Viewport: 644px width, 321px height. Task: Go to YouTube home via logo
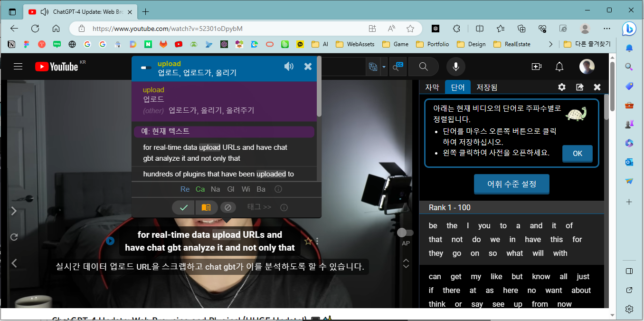(x=57, y=67)
